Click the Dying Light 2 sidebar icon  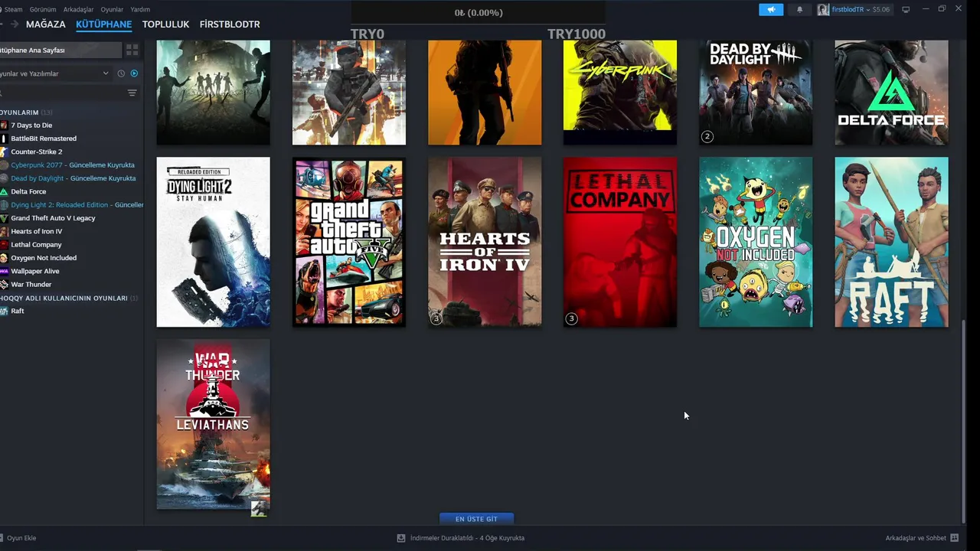click(4, 204)
